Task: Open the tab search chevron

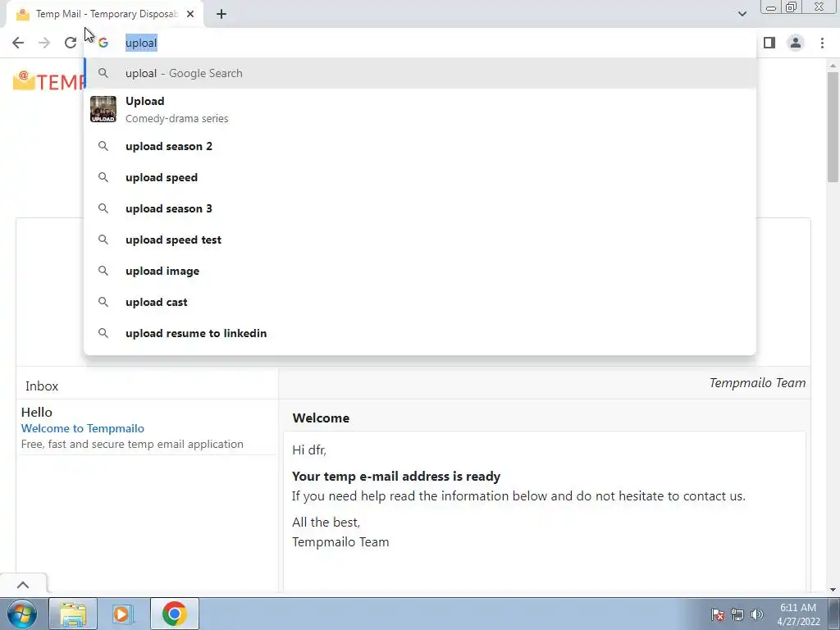Action: pos(742,14)
